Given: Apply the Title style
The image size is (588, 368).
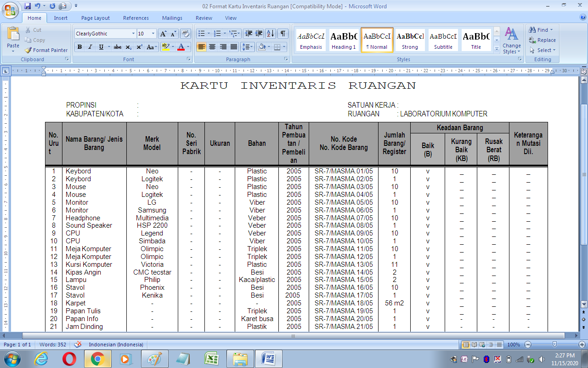Looking at the screenshot, I should (476, 40).
